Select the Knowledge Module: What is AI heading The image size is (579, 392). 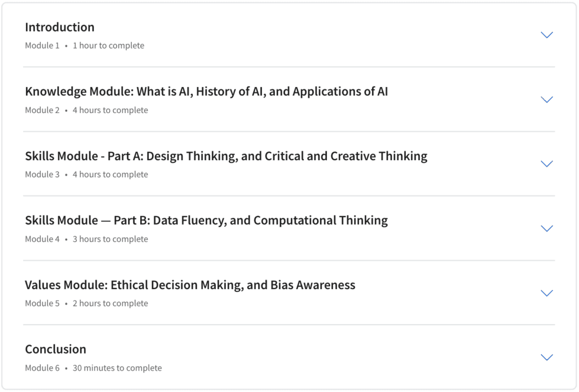[206, 92]
